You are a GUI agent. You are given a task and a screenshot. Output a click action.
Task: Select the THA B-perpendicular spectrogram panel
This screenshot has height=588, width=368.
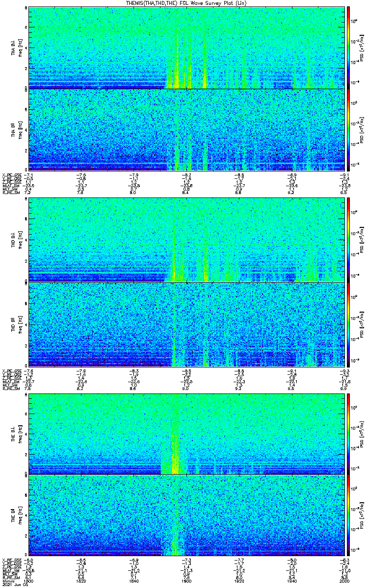tap(186, 48)
